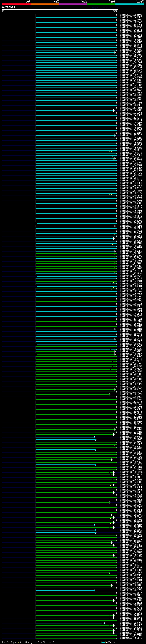Select the UniRef100_Q8WHY7 label
The width and height of the screenshot is (146, 644).
click(131, 389)
